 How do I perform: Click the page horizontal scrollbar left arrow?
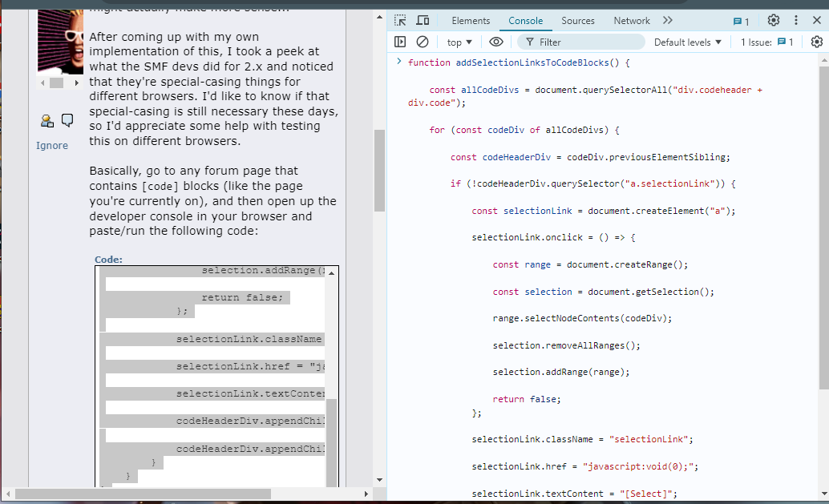(x=8, y=494)
